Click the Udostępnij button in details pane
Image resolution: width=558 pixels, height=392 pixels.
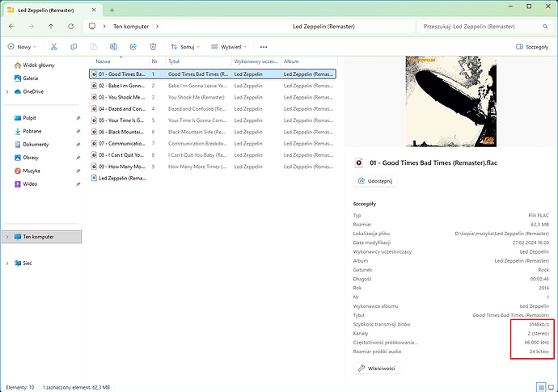(375, 181)
